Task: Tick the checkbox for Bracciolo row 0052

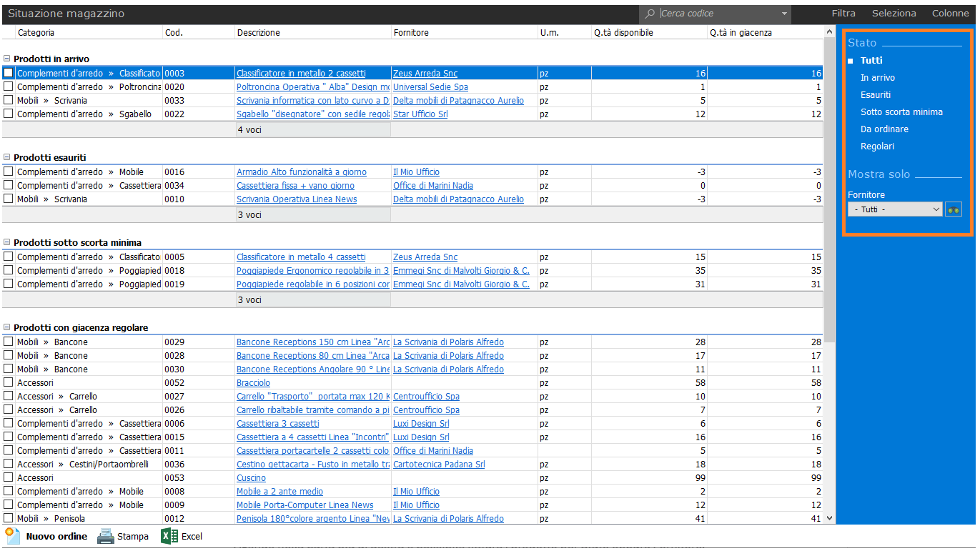Action: [x=9, y=382]
